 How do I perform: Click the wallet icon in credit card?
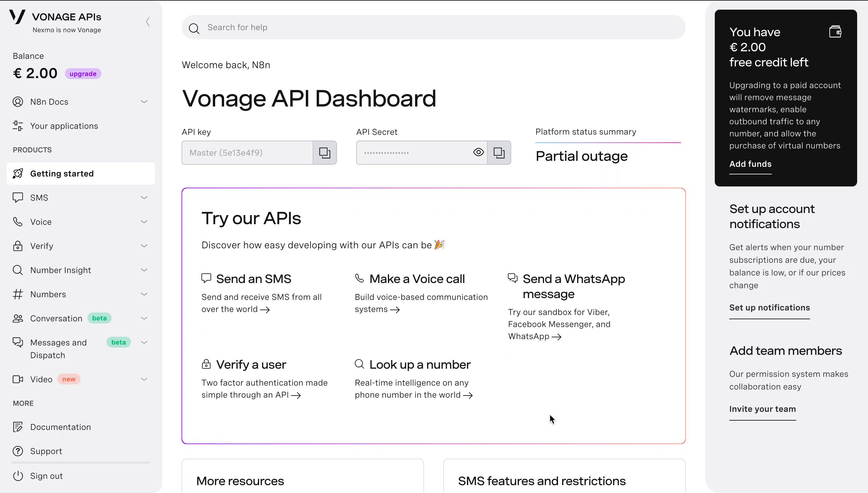pos(835,32)
